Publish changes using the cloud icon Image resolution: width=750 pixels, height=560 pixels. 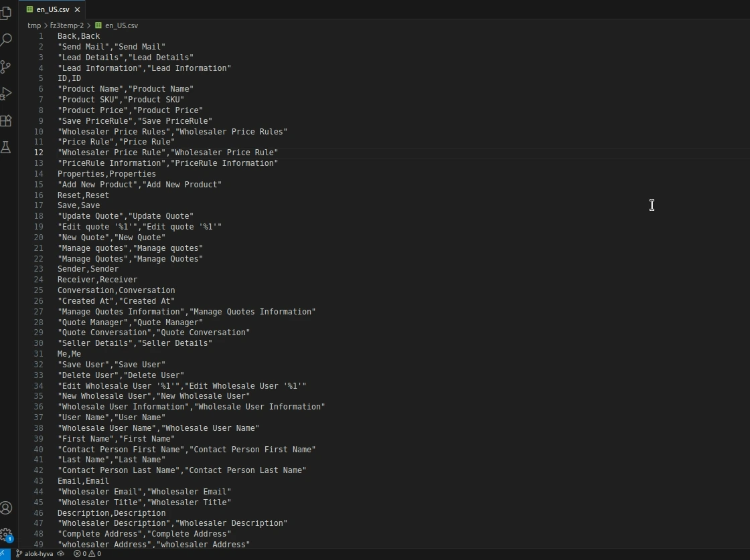tap(61, 554)
